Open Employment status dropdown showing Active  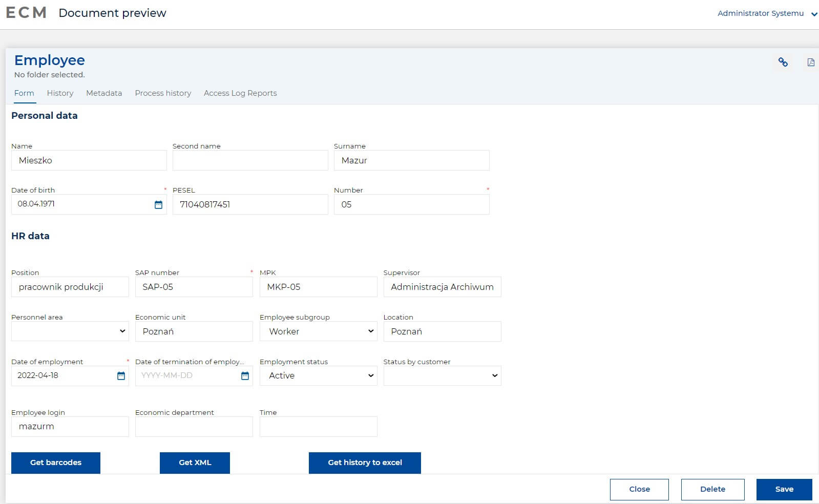(x=318, y=375)
